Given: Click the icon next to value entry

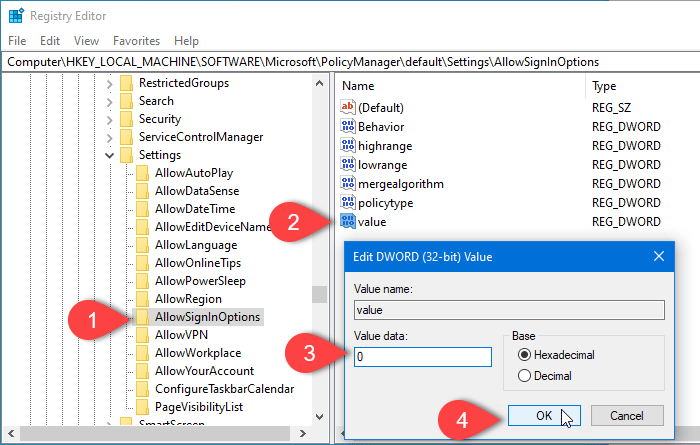Looking at the screenshot, I should pos(348,221).
